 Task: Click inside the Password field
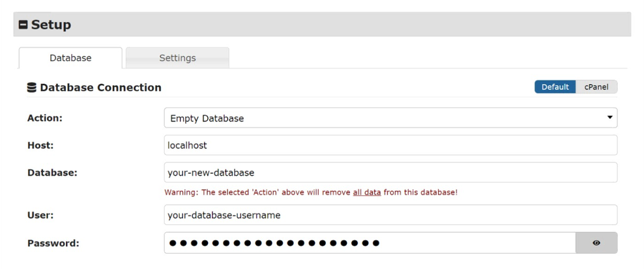[x=370, y=243]
